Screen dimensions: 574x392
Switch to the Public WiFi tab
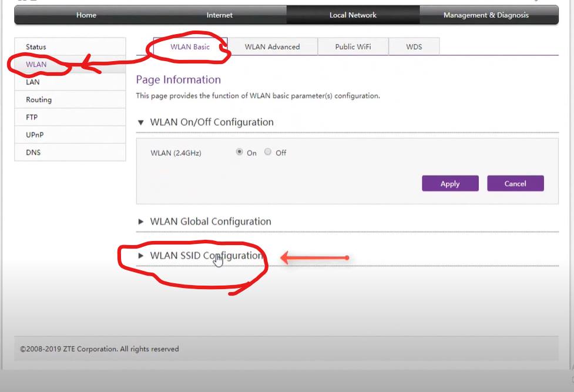(x=353, y=47)
